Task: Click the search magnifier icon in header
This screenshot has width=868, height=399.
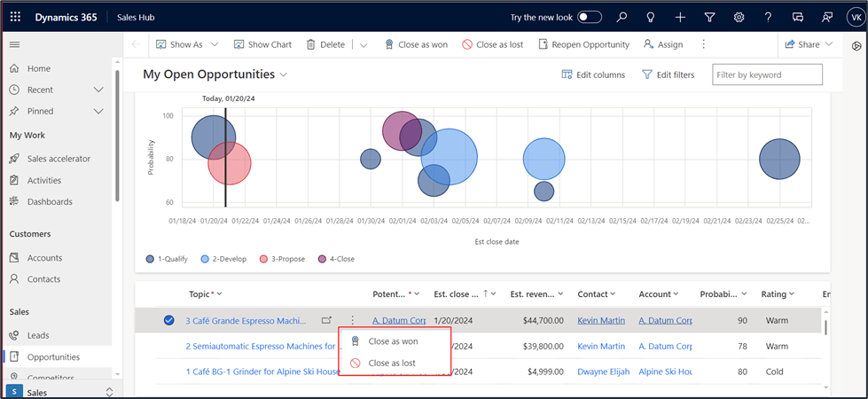Action: pyautogui.click(x=622, y=17)
